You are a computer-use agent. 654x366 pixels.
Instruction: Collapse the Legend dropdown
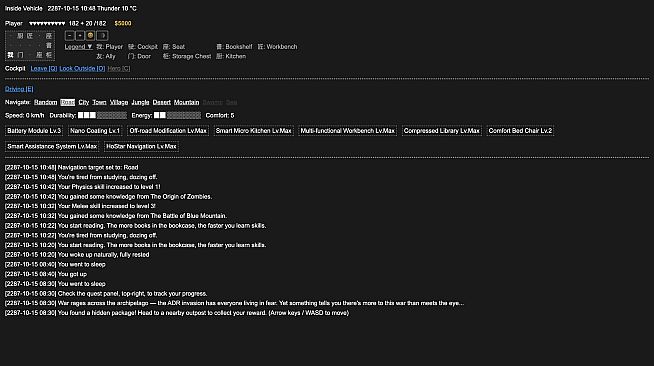[78, 47]
